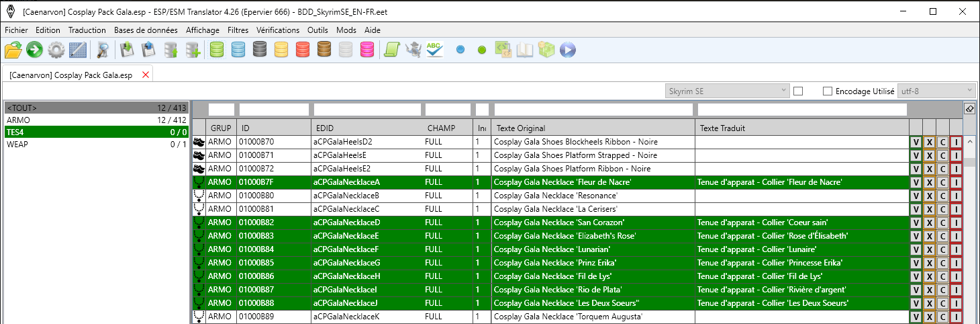980x324 pixels.
Task: Select the ARMO category row
Action: click(97, 120)
